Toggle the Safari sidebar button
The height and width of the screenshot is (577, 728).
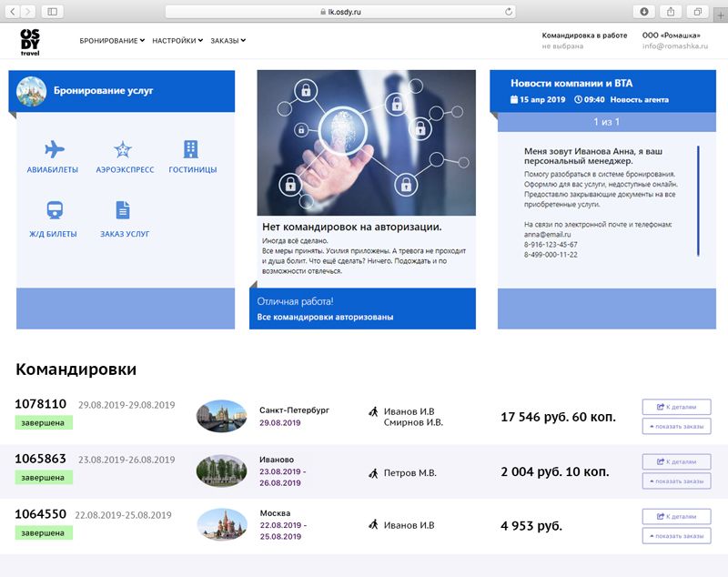point(51,11)
